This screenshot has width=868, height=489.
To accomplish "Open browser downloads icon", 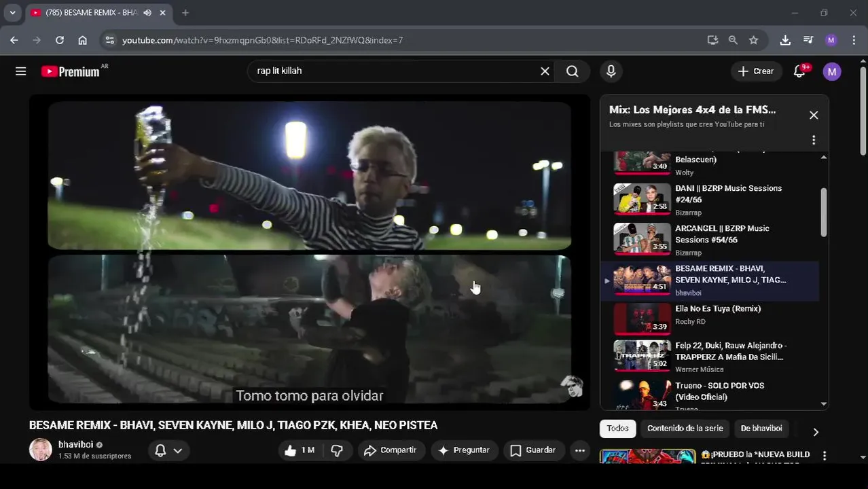I will 785,40.
